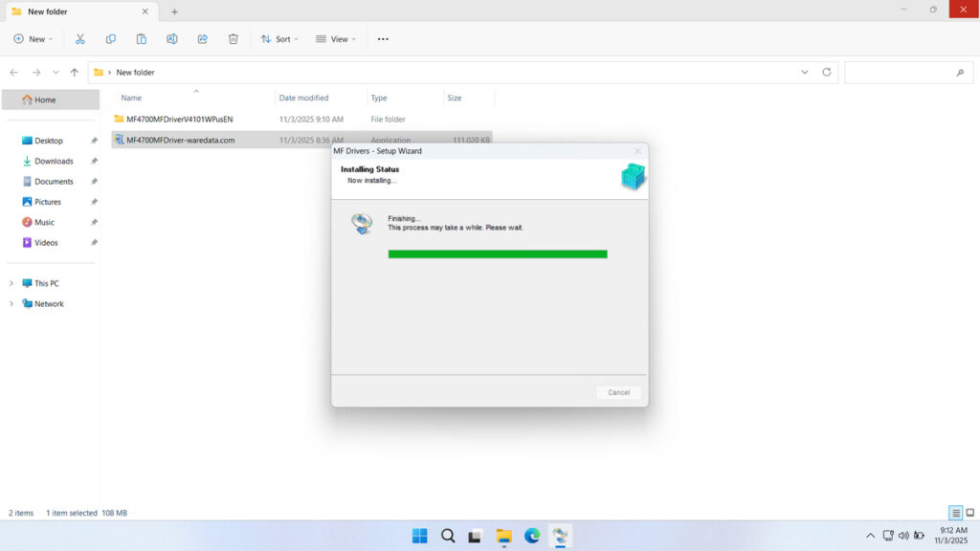The image size is (980, 551).
Task: Open the Share icon
Action: point(202,38)
